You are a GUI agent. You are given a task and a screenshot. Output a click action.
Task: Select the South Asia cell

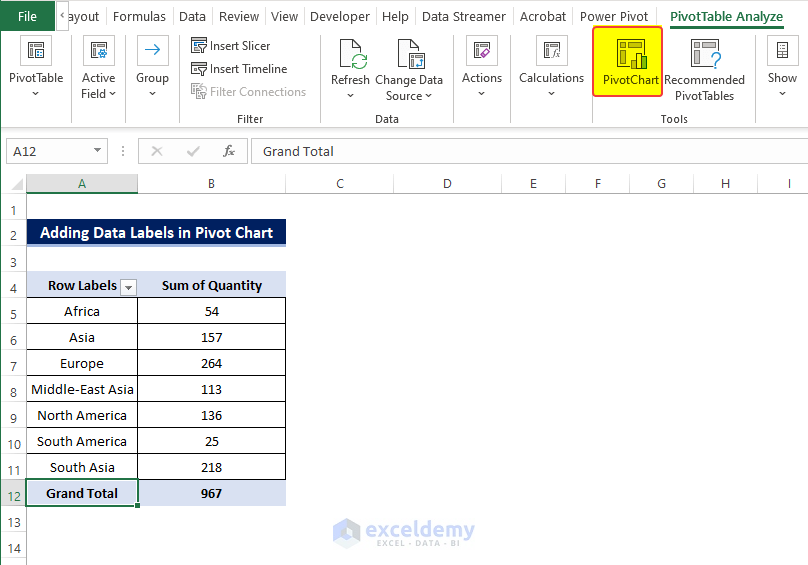[82, 467]
